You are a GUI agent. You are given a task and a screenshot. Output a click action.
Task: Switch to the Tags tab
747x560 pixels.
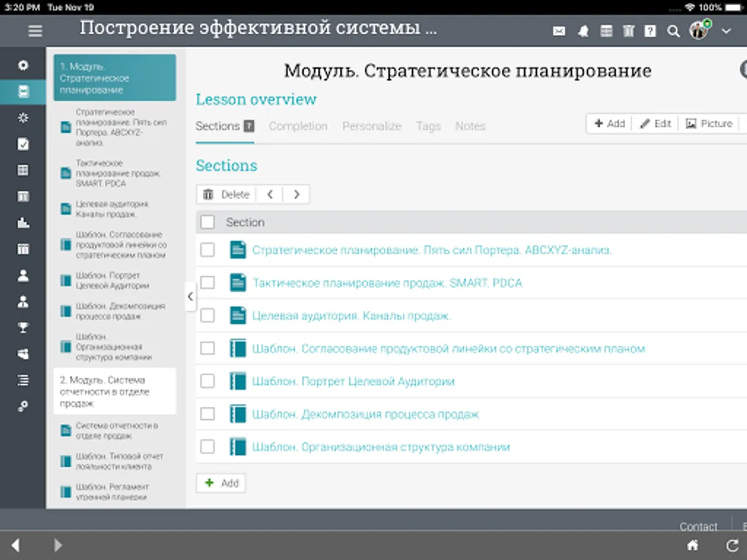[x=428, y=126]
